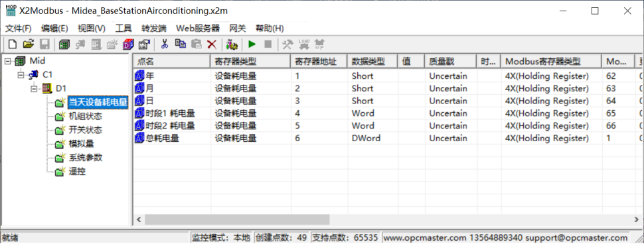Sort by the 寄存器地址 column header
The width and height of the screenshot is (644, 244).
(x=318, y=62)
